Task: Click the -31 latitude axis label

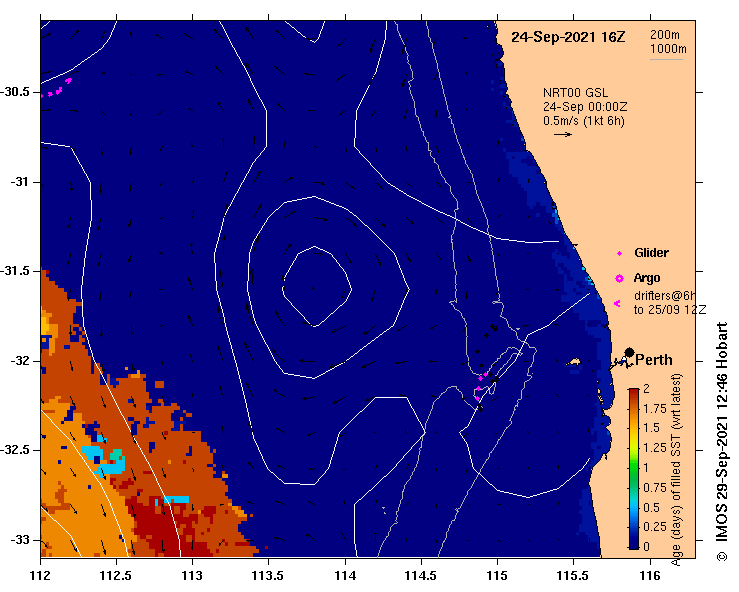Action: point(20,182)
